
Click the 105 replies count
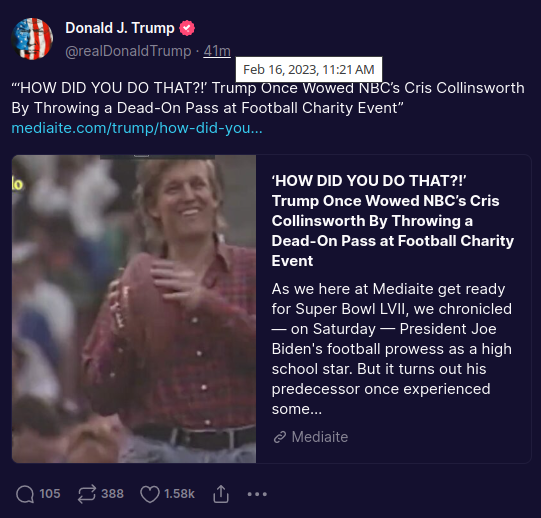tap(50, 494)
